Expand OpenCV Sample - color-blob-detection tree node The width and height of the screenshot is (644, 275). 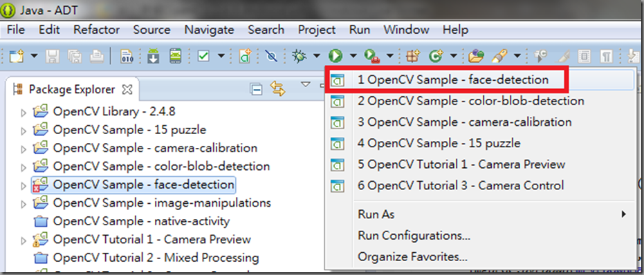[x=24, y=168]
